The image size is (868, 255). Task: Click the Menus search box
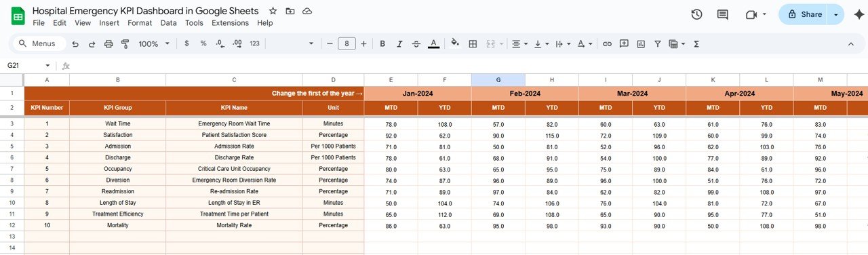tap(40, 43)
